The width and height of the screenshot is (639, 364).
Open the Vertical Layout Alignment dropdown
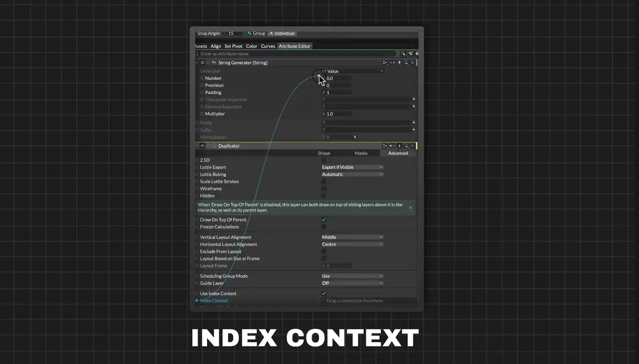[352, 237]
